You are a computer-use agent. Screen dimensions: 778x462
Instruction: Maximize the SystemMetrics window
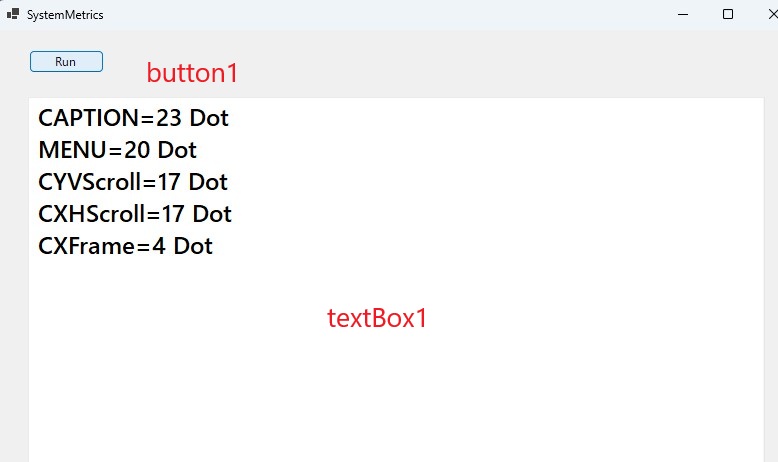(x=728, y=15)
